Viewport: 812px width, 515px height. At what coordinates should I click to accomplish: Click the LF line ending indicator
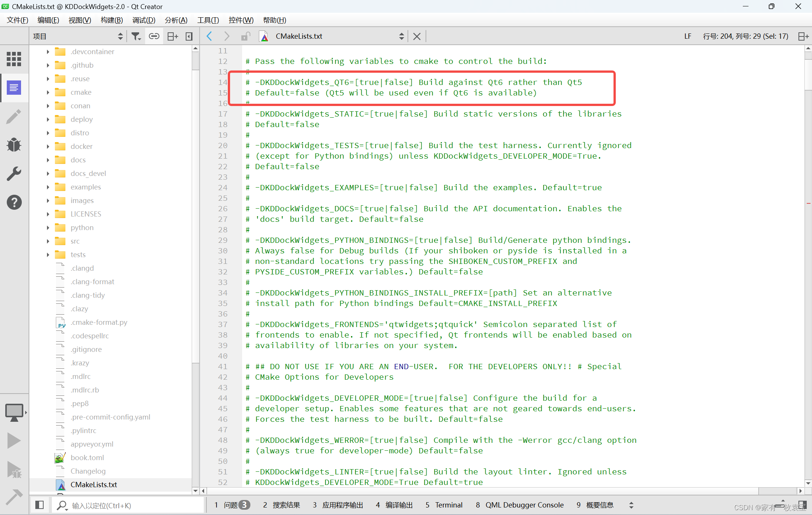click(x=688, y=36)
